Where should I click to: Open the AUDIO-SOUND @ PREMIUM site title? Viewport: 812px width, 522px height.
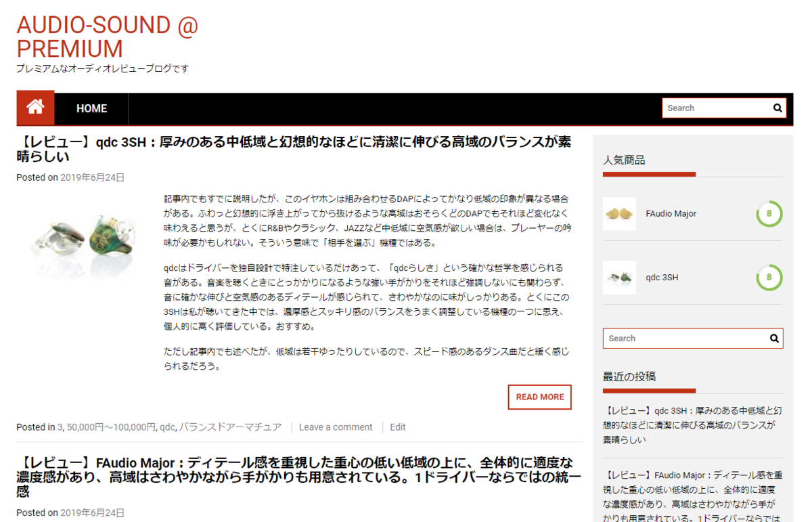click(x=108, y=37)
